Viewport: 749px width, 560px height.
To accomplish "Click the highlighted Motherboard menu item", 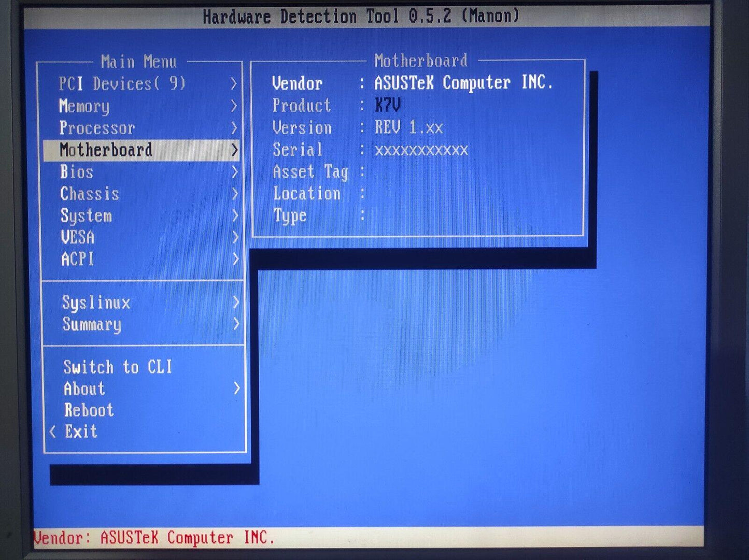I will pos(106,150).
